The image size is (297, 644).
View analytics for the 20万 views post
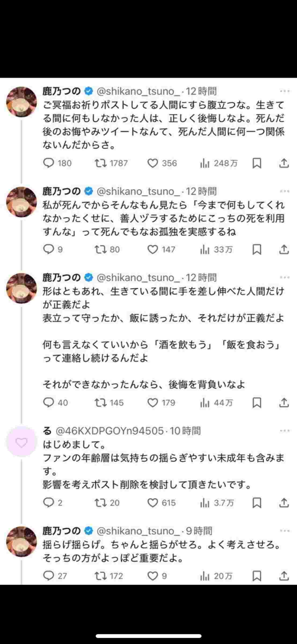(x=204, y=576)
